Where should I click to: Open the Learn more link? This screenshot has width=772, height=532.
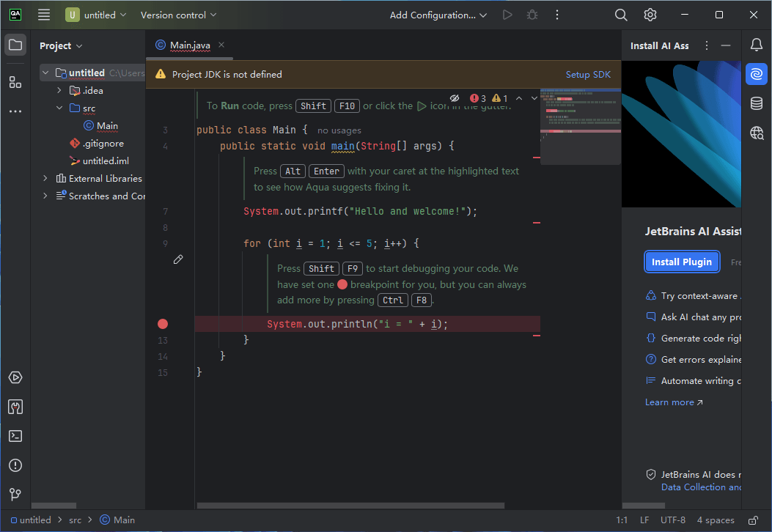click(x=674, y=402)
